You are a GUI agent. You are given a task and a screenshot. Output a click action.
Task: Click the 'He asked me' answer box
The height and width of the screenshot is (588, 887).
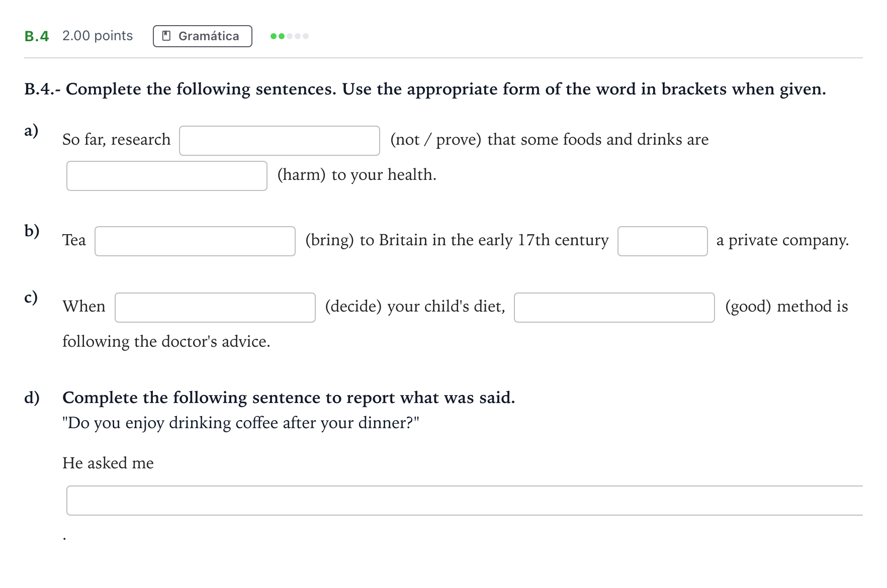(465, 501)
